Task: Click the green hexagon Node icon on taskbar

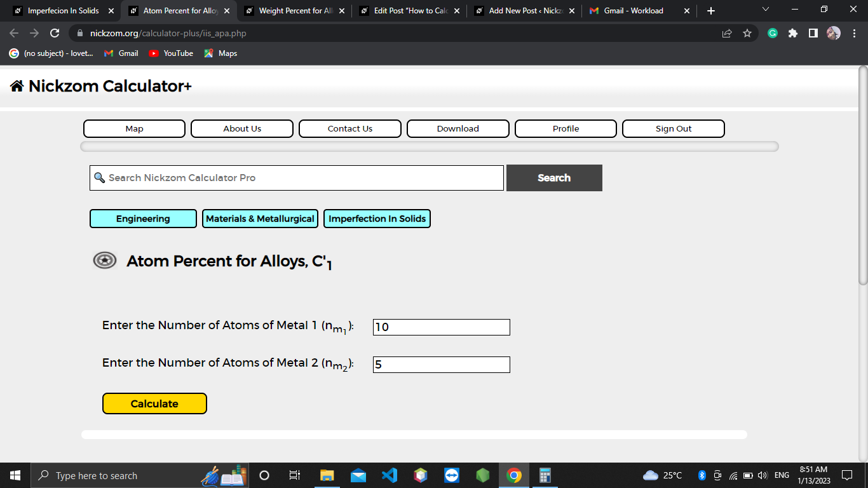Action: (483, 475)
